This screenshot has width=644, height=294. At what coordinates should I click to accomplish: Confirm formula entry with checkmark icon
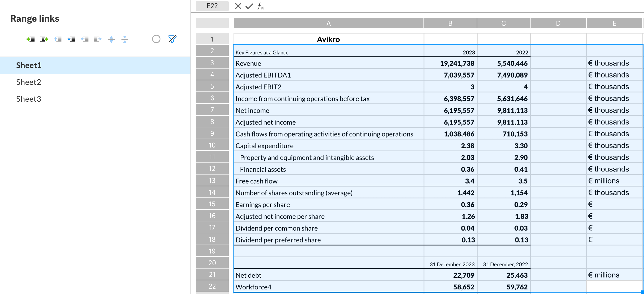coord(249,6)
